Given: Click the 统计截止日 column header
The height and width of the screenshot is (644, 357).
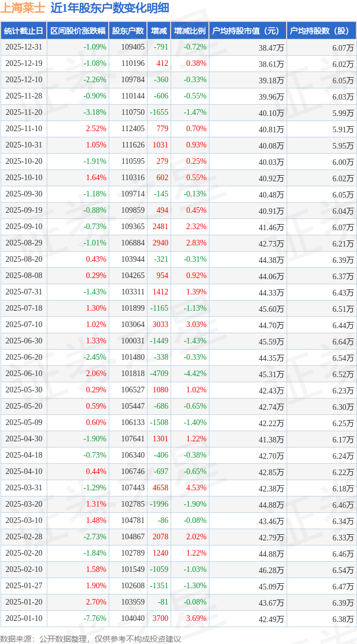Looking at the screenshot, I should click(24, 31).
